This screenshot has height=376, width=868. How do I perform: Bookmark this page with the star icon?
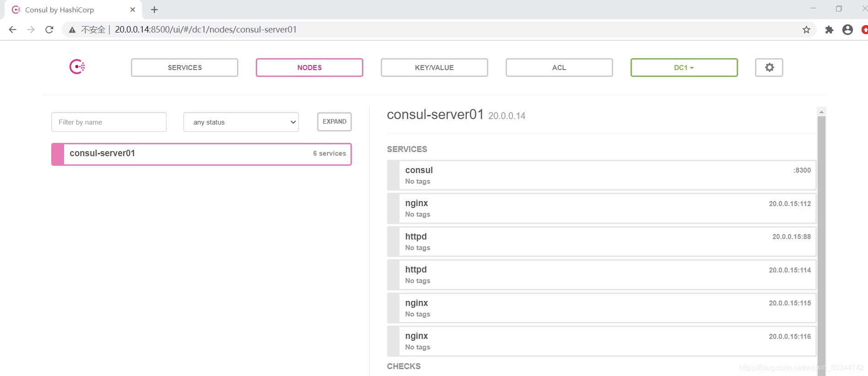[x=806, y=29]
